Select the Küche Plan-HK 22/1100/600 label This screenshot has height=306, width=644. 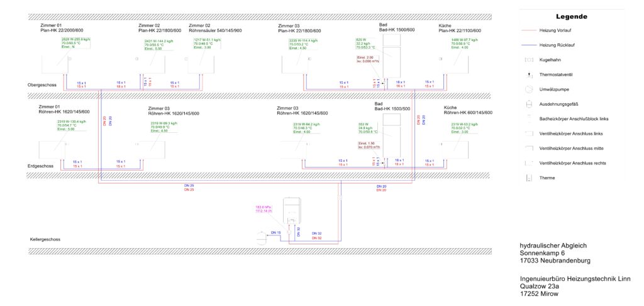459,28
